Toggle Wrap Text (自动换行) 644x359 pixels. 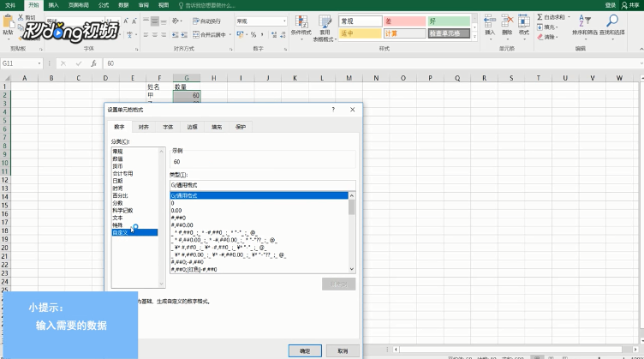click(206, 21)
